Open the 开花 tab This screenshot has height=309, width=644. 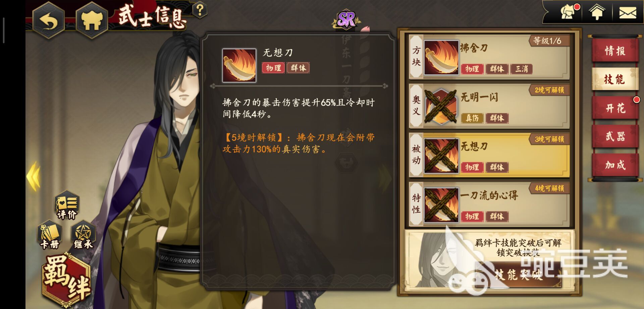(x=615, y=108)
